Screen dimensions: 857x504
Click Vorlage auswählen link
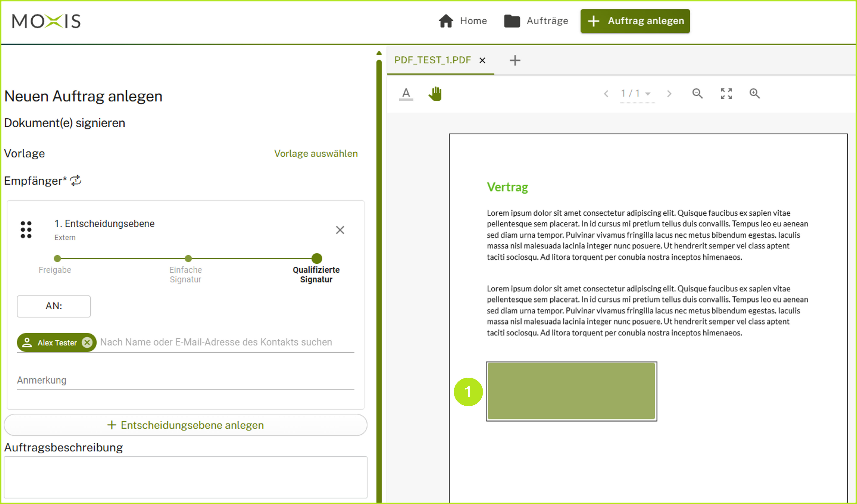point(316,153)
